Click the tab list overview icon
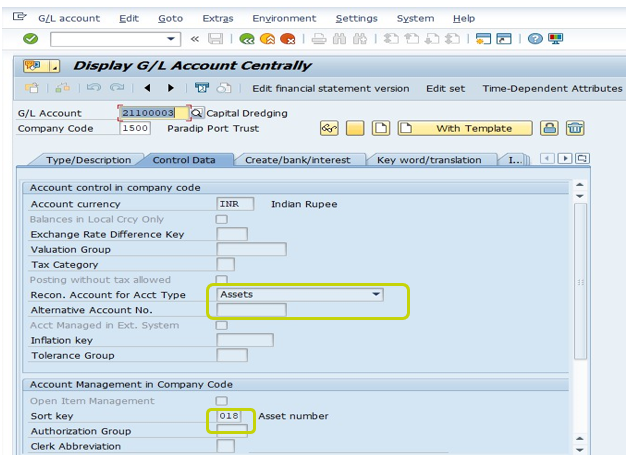 click(583, 158)
